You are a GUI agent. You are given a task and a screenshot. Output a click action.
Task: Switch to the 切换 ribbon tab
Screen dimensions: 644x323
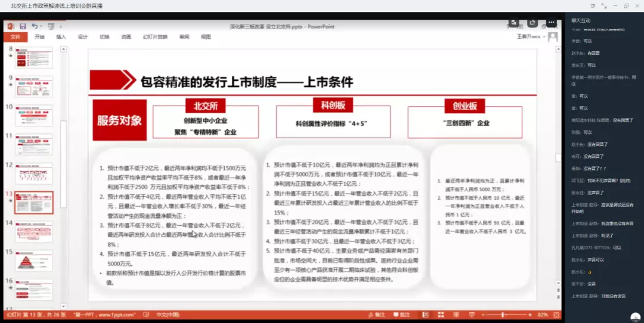coord(104,37)
